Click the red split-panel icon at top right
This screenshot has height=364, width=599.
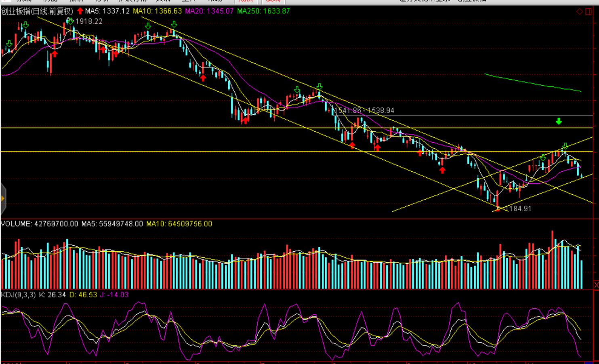point(589,11)
